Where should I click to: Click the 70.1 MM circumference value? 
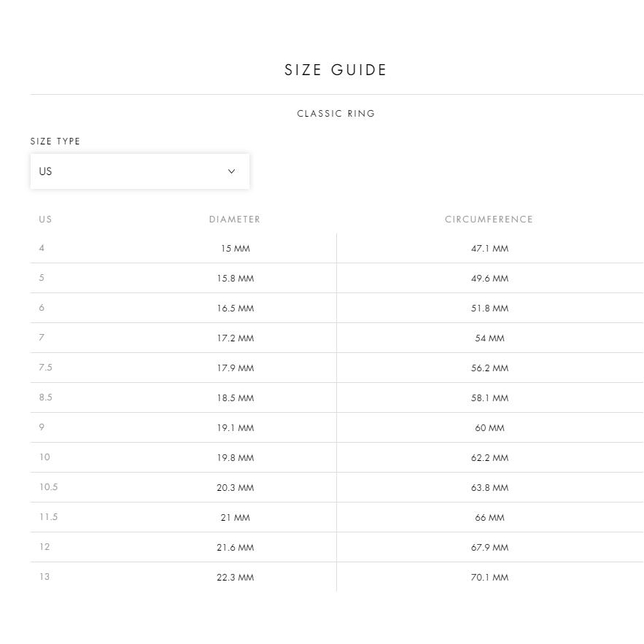[x=489, y=577]
